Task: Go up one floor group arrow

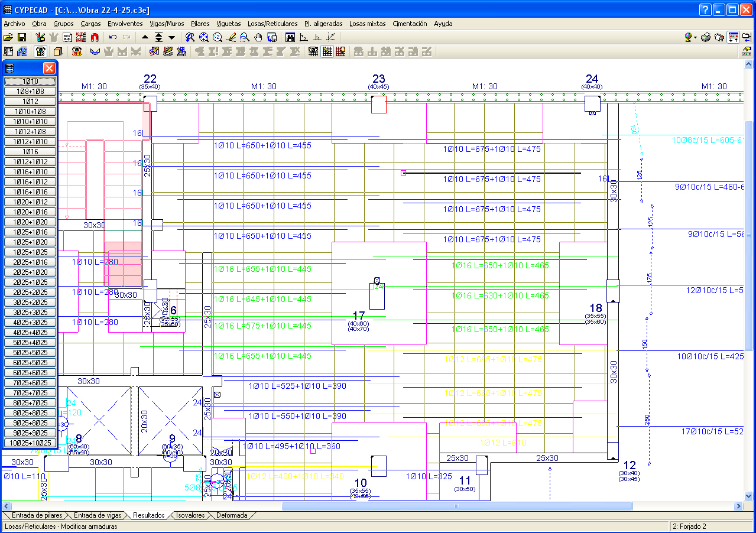Action: tap(145, 37)
